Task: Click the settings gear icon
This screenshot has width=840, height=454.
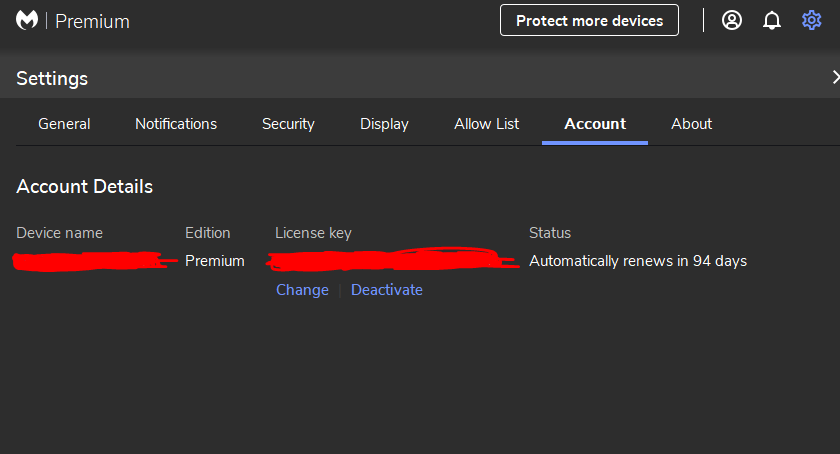Action: click(812, 20)
